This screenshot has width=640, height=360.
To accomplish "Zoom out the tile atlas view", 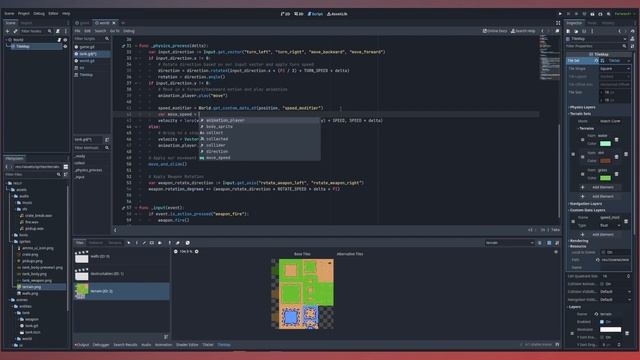I will click(x=176, y=252).
